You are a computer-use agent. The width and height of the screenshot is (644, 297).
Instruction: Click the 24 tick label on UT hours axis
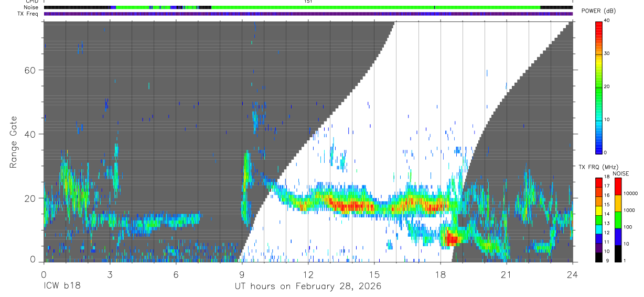click(572, 274)
